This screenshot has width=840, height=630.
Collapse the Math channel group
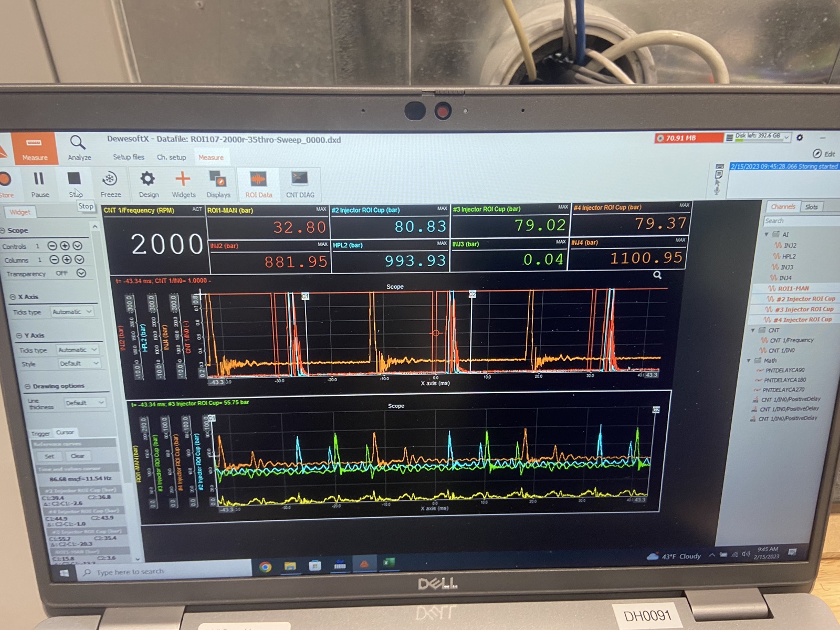pyautogui.click(x=749, y=361)
